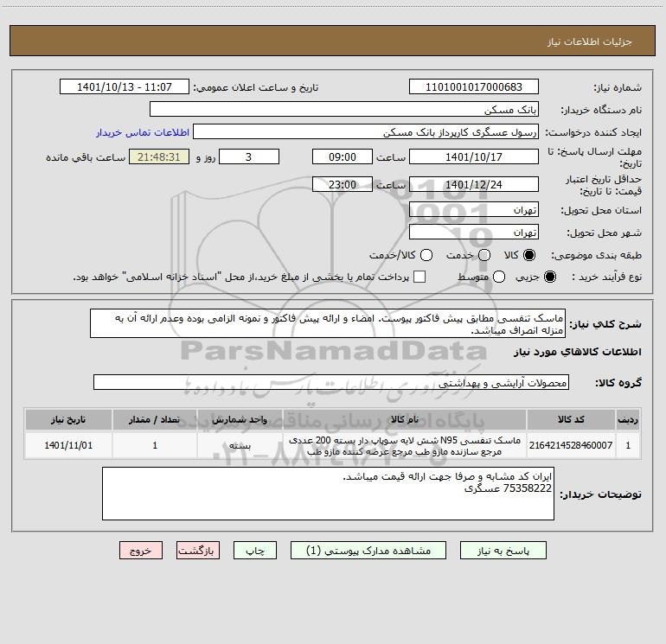Click the توضیحات خریدار text area
The width and height of the screenshot is (666, 644).
[x=328, y=494]
